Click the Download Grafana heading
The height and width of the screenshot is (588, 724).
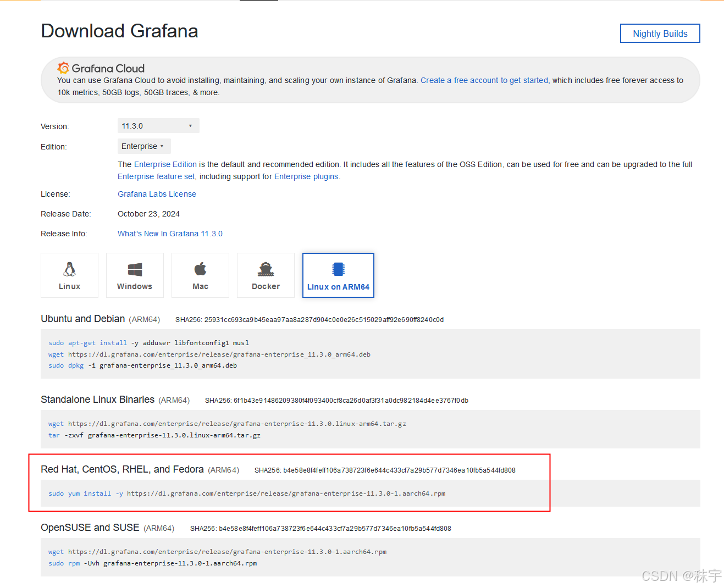coord(119,31)
